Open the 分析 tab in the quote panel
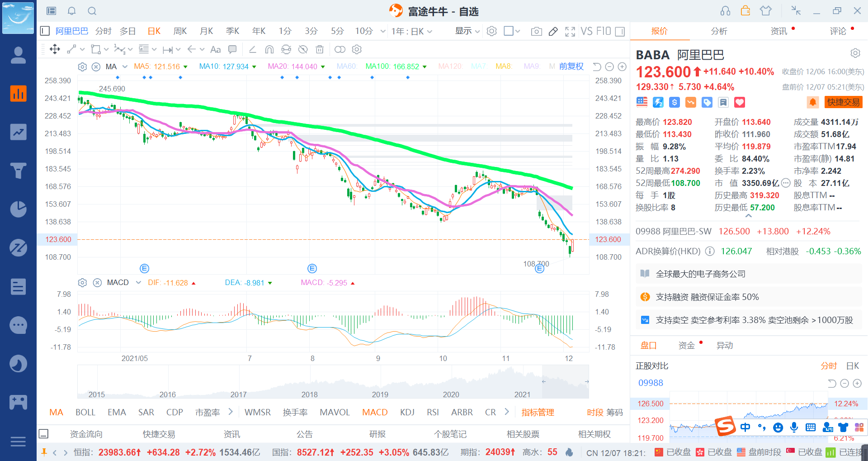The image size is (868, 461). (719, 31)
